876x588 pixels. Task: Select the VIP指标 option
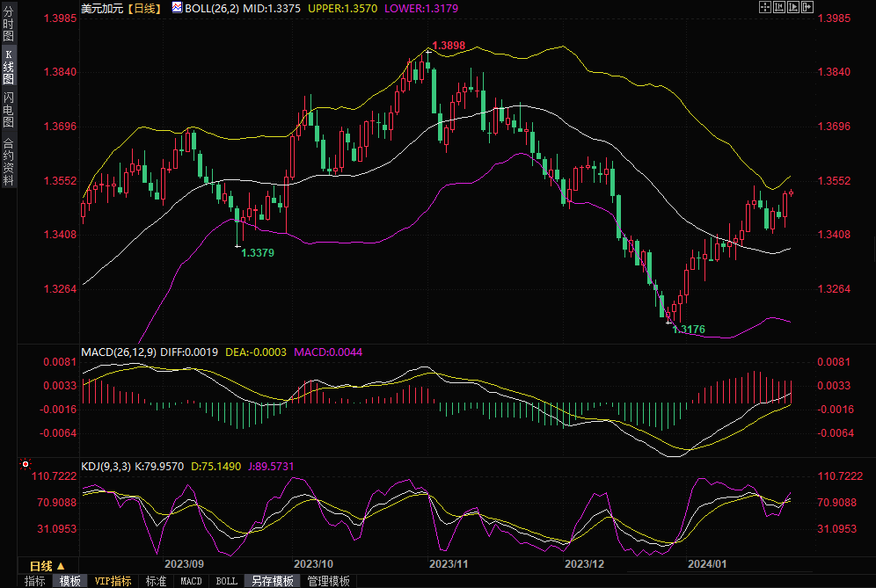tap(113, 581)
